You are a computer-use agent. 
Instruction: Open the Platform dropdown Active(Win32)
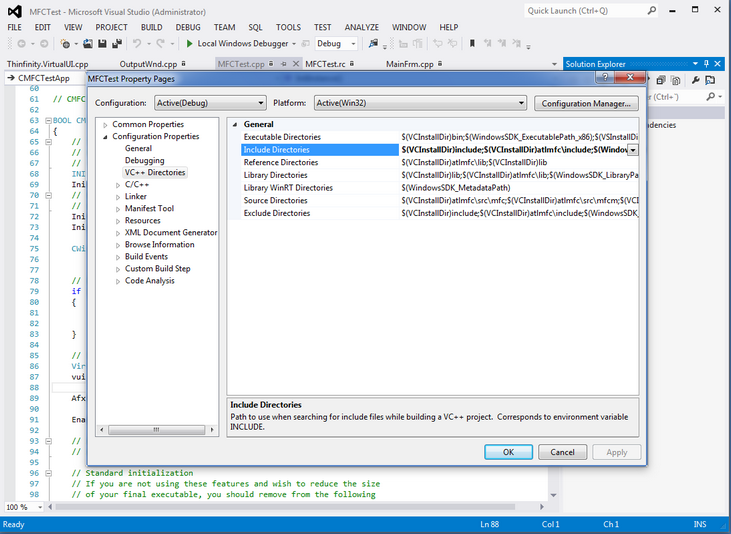[x=421, y=103]
